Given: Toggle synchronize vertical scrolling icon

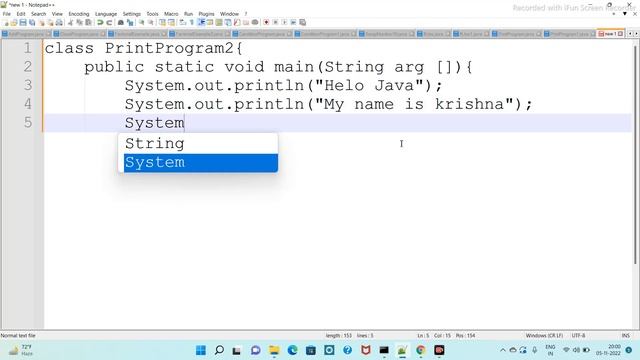Looking at the screenshot, I should pyautogui.click(x=162, y=22).
